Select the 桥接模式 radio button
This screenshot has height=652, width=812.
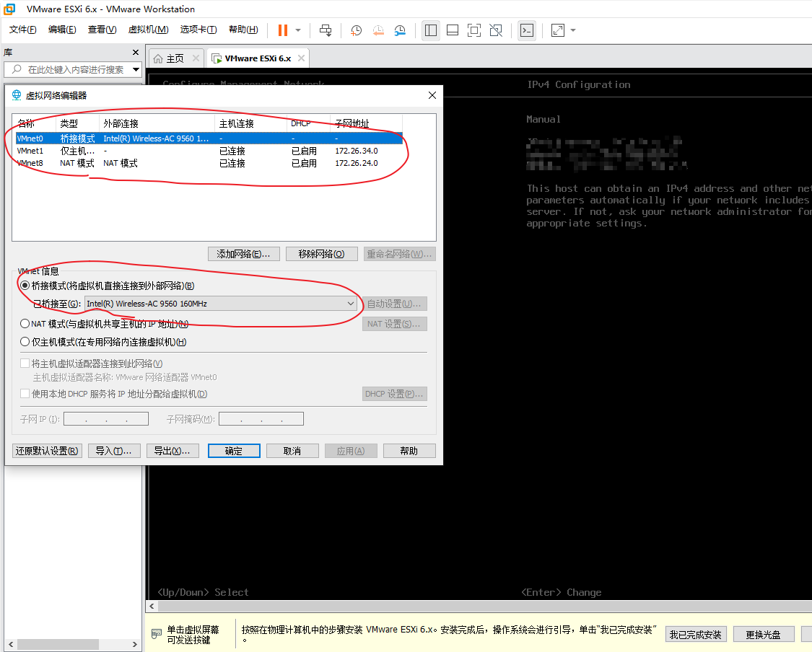tap(25, 286)
